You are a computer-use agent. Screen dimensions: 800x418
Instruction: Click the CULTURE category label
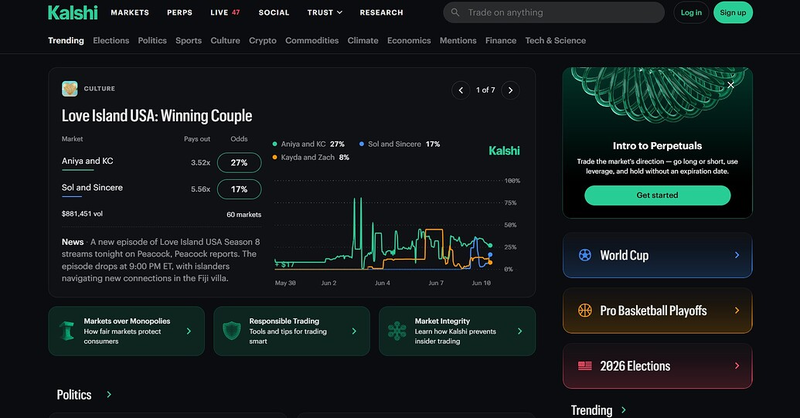coord(99,88)
